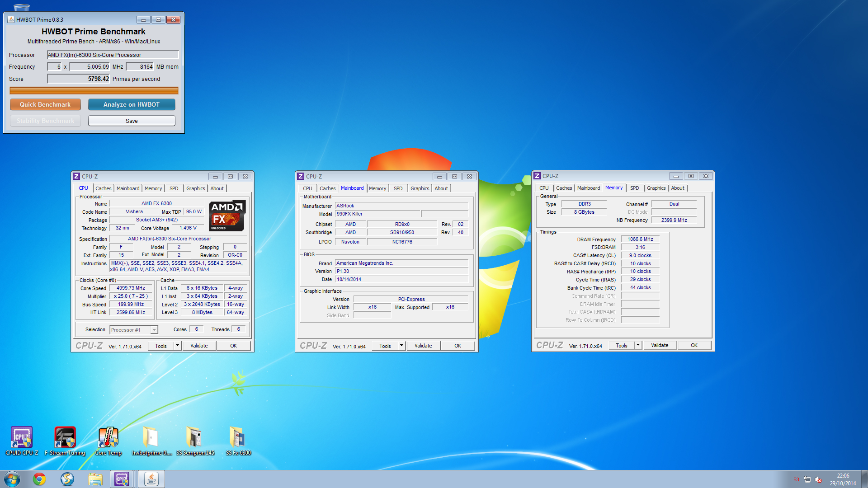Expand Tools dropdown arrow in Memory window
Screen dimensions: 868x488
point(638,345)
